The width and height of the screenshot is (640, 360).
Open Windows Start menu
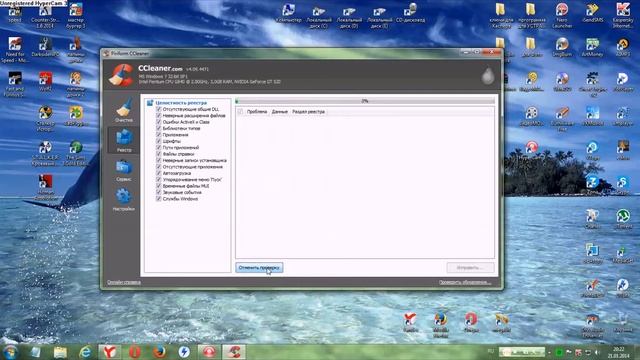coord(10,352)
